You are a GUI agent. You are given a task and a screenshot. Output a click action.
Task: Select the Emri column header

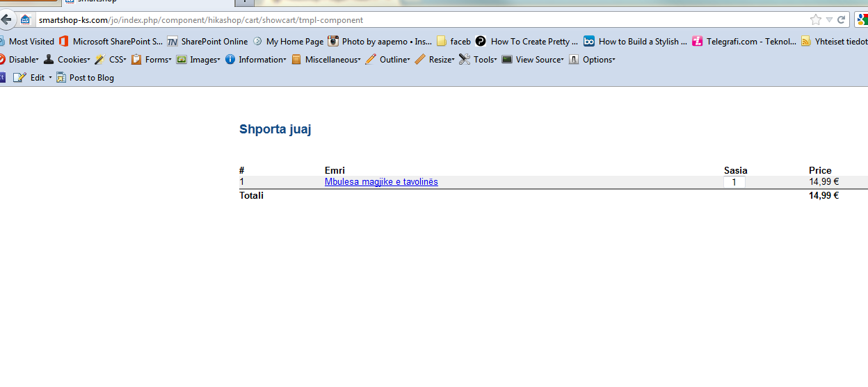coord(335,170)
